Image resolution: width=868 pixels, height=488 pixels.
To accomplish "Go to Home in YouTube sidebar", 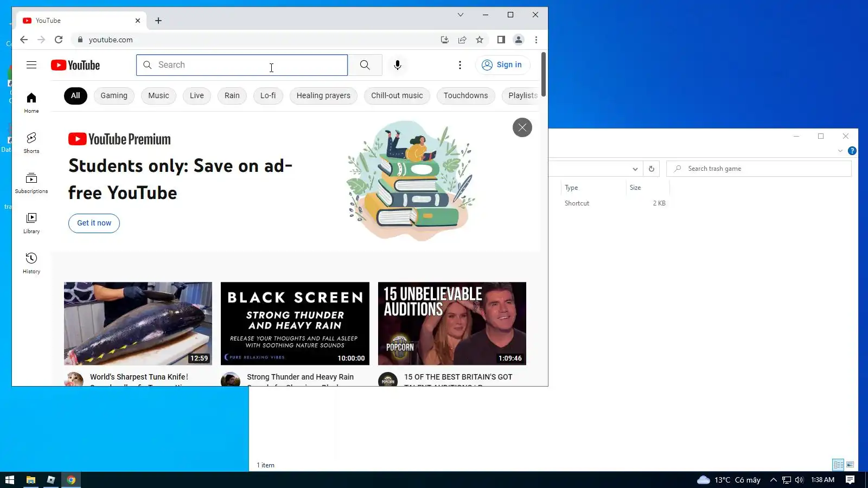I will pyautogui.click(x=31, y=102).
